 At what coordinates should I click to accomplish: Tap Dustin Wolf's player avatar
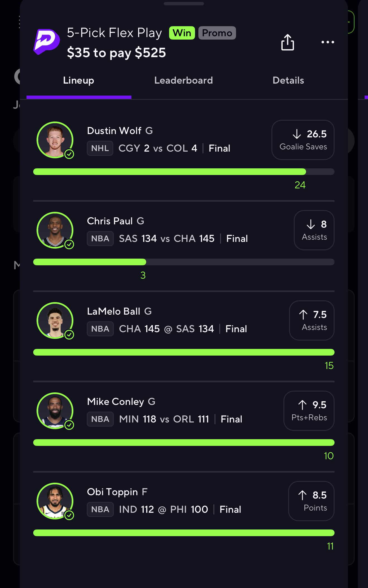55,140
